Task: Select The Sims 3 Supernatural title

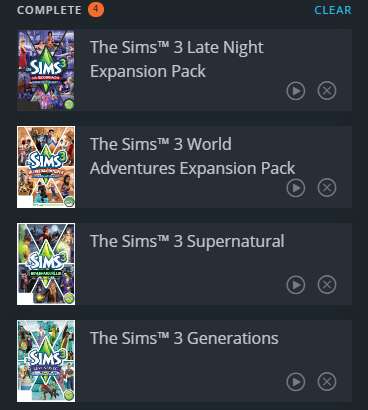Action: point(187,241)
